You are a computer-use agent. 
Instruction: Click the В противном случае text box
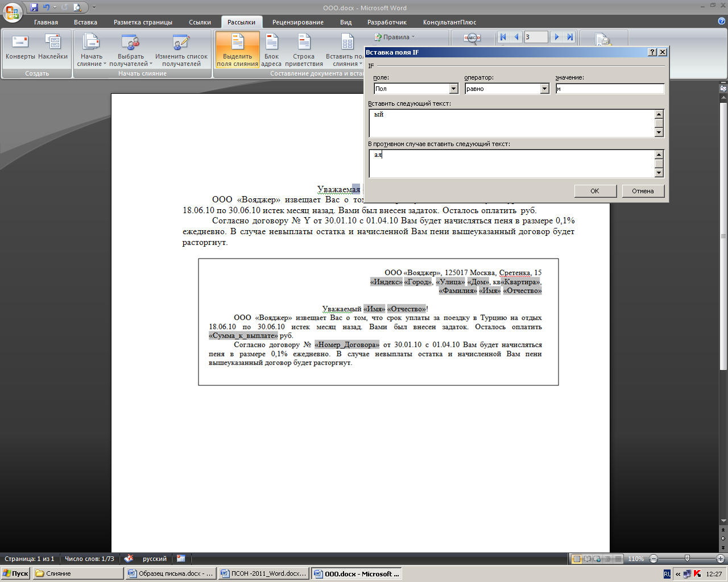512,164
